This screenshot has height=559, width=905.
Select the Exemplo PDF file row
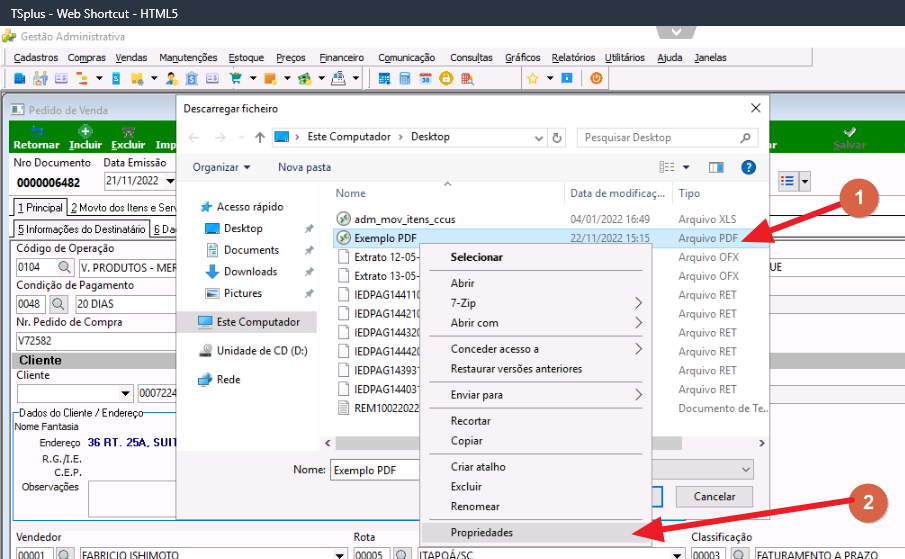551,238
